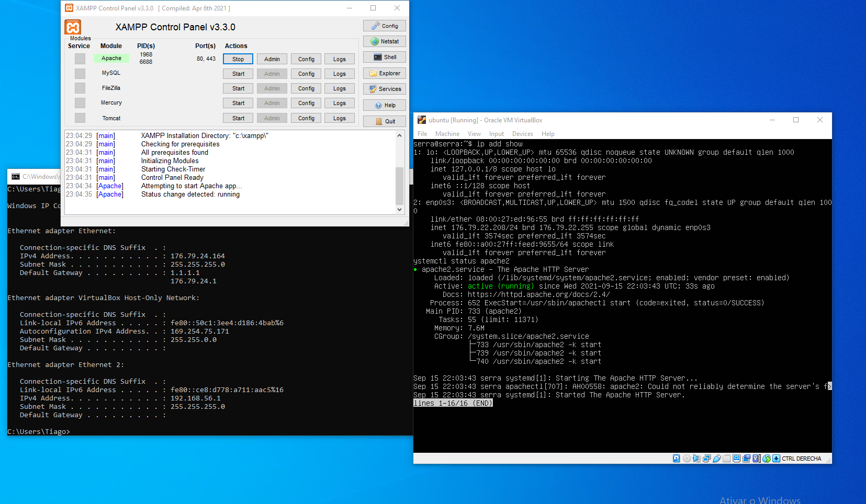Click the audio speaker icon in VirtualBox status bar
866x504 pixels.
(696, 459)
